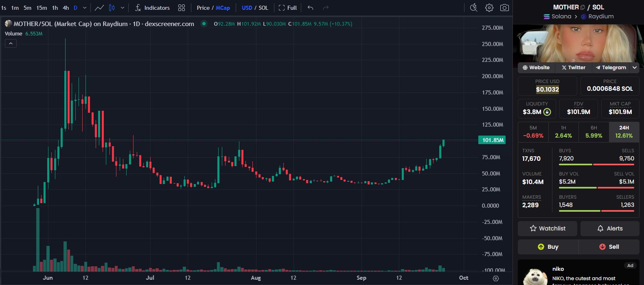The width and height of the screenshot is (644, 285).
Task: Click the niko ad title
Action: coord(558,269)
